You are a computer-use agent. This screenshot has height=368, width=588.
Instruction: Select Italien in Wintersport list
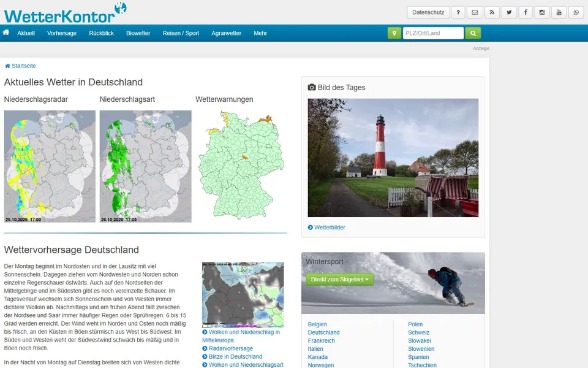tap(315, 349)
